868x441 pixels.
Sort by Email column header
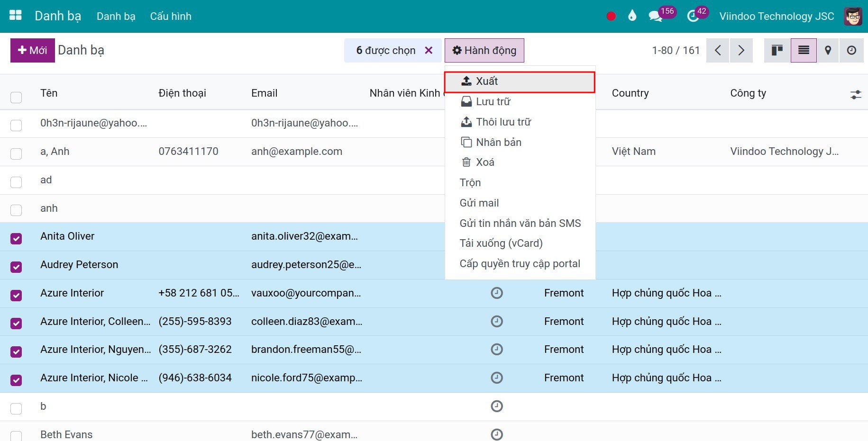[264, 93]
